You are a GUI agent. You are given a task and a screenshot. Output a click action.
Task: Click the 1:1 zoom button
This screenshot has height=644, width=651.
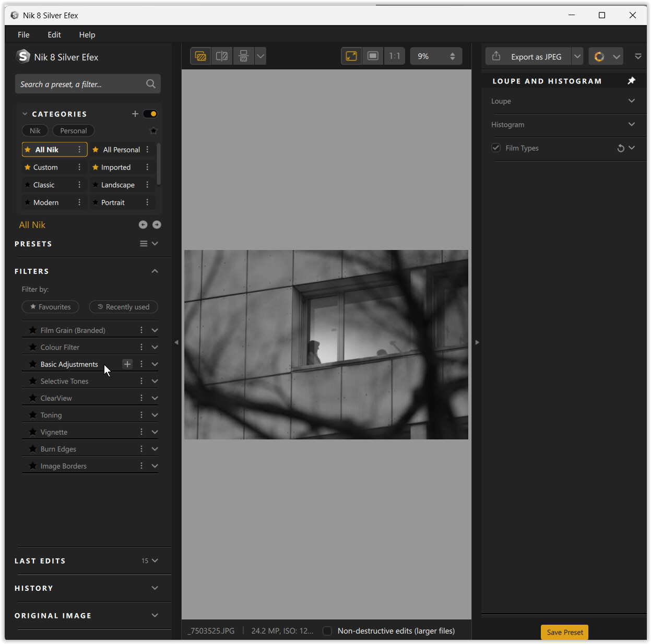point(394,56)
